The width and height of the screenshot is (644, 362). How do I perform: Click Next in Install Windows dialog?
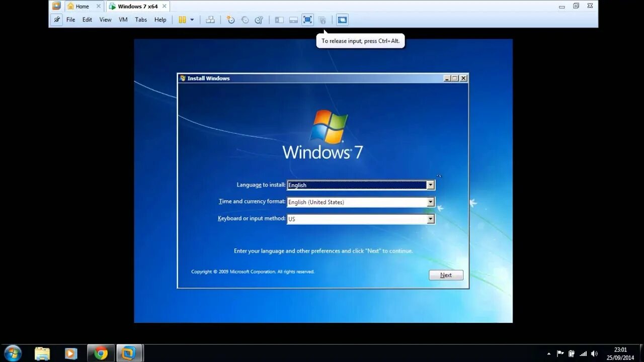pyautogui.click(x=446, y=275)
